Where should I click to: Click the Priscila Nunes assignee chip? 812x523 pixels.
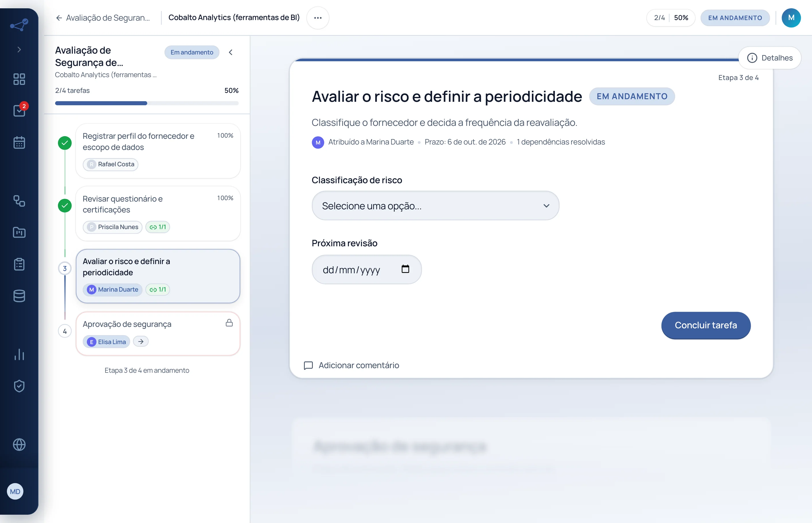point(112,227)
